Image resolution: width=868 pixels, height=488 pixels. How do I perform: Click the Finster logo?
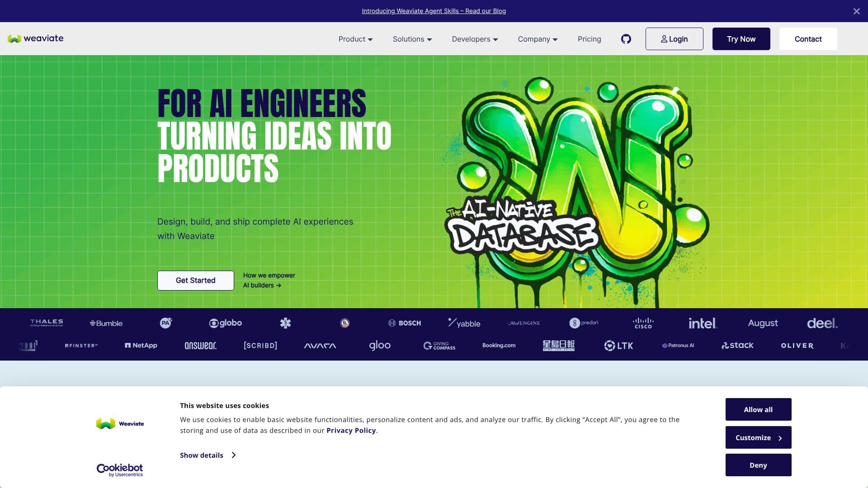81,346
